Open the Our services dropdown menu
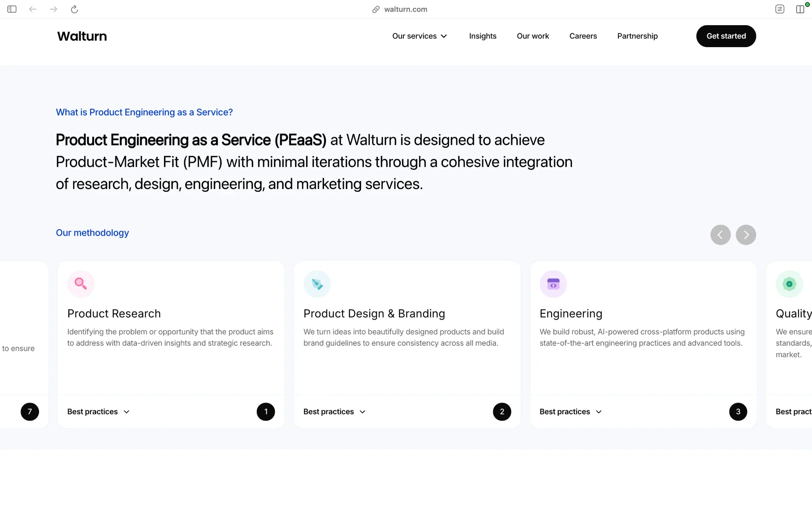The width and height of the screenshot is (812, 508). point(419,36)
